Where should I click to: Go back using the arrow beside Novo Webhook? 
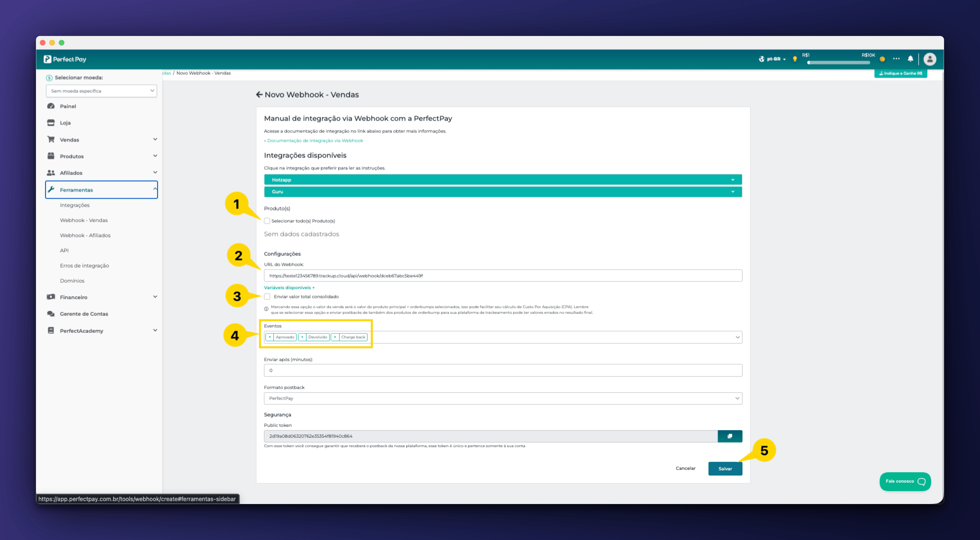tap(259, 94)
